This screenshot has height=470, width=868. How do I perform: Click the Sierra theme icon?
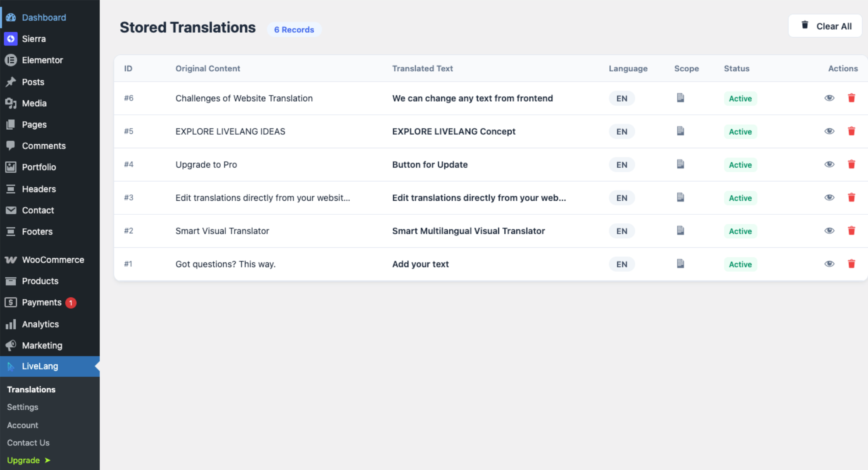click(x=11, y=39)
